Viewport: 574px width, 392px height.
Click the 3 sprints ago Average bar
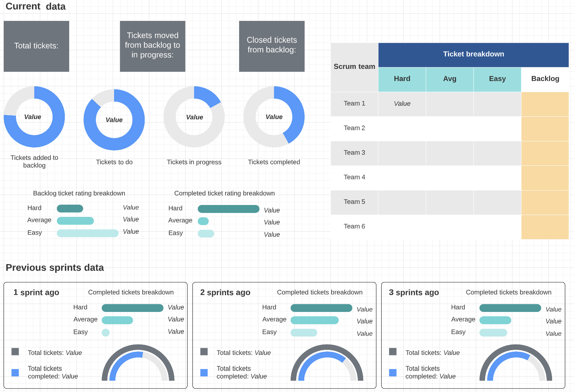[495, 320]
